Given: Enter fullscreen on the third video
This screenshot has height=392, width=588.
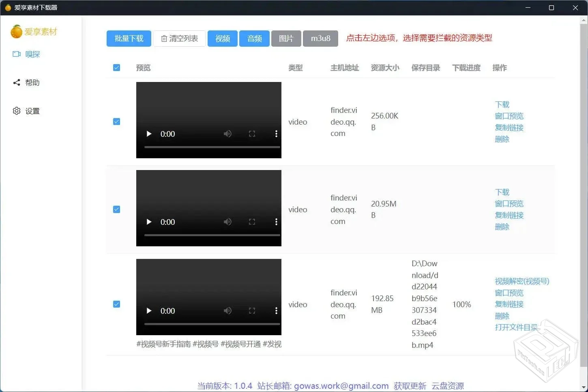Looking at the screenshot, I should click(x=252, y=311).
